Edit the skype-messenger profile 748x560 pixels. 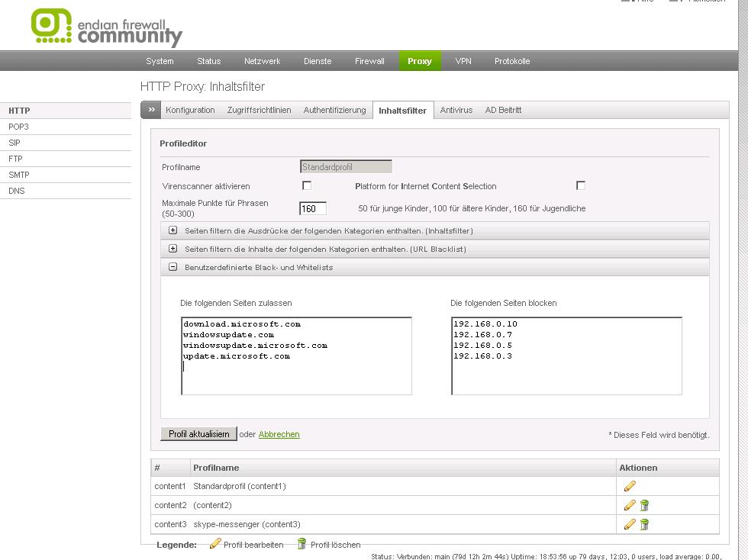pyautogui.click(x=630, y=524)
